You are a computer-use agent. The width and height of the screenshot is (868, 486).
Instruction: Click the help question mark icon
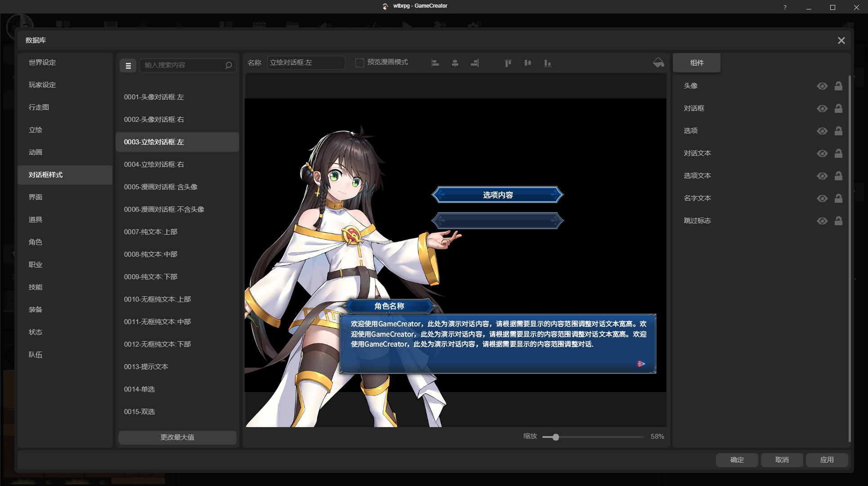pos(785,7)
